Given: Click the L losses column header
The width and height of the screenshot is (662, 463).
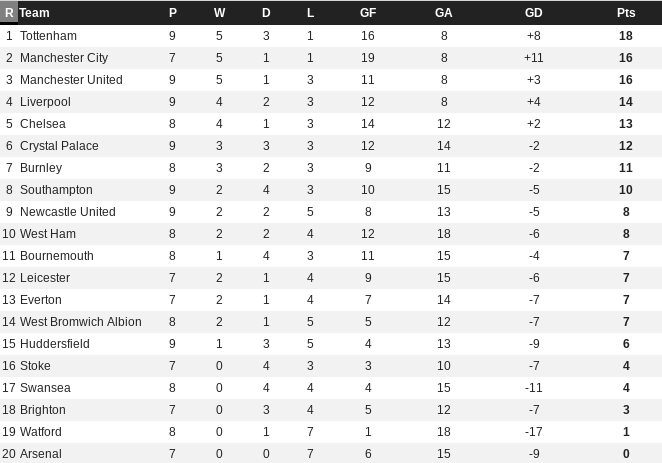Looking at the screenshot, I should pos(310,13).
